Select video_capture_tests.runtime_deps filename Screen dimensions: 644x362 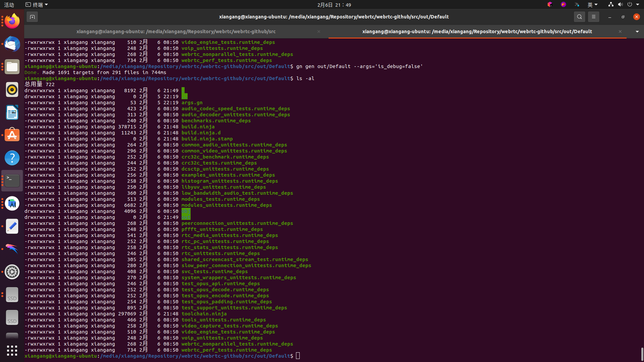click(230, 326)
